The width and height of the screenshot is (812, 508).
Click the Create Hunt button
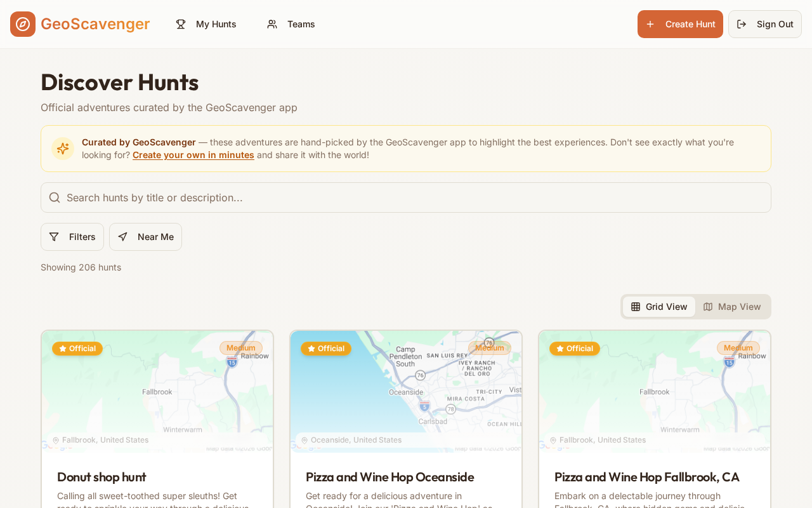(680, 24)
